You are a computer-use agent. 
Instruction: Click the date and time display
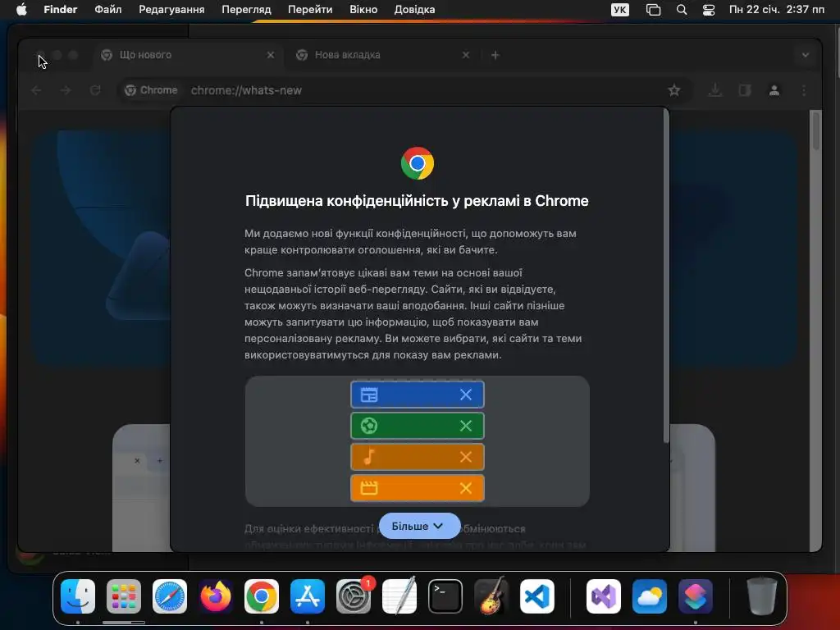point(776,10)
